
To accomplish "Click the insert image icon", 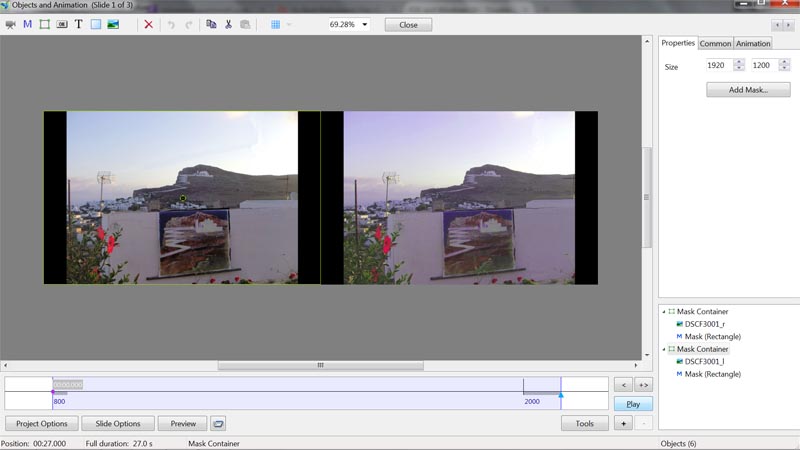I will tap(113, 24).
